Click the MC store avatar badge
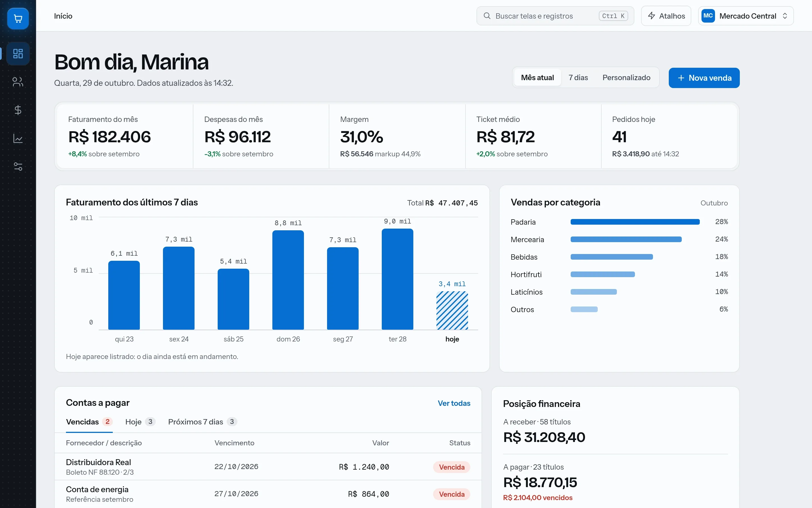This screenshot has height=508, width=812. [708, 16]
